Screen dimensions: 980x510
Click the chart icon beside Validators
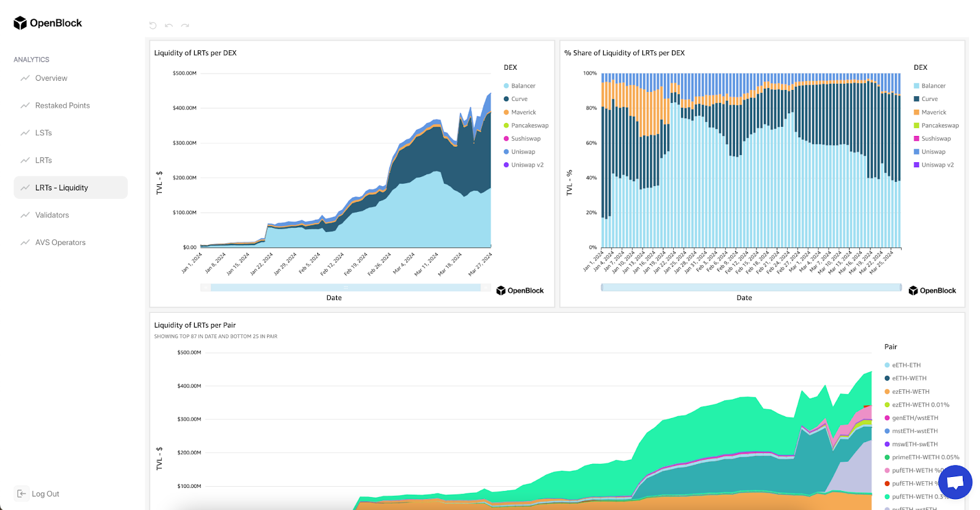coord(25,215)
